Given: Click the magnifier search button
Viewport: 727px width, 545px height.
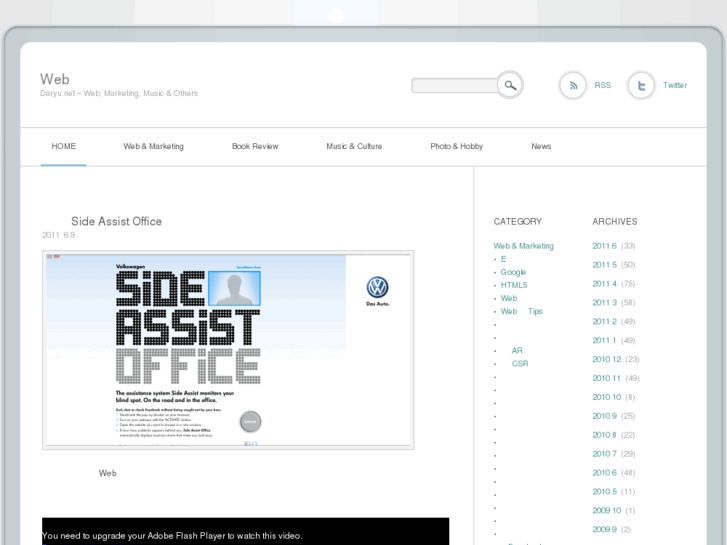Looking at the screenshot, I should click(510, 85).
